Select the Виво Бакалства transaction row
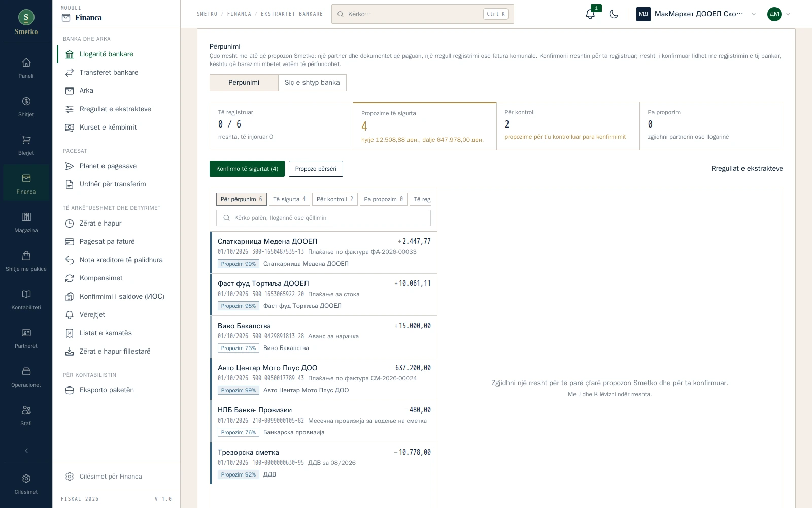The width and height of the screenshot is (812, 508). (x=323, y=337)
